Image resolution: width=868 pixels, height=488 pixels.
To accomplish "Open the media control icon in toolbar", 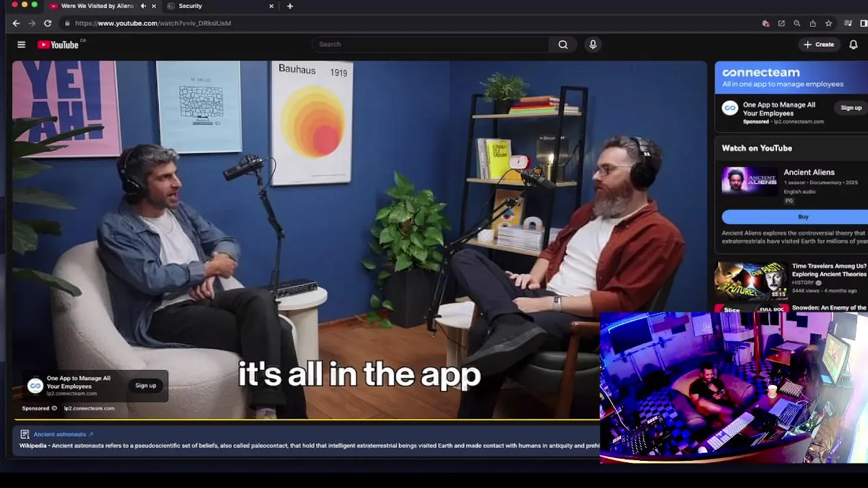I will pyautogui.click(x=848, y=23).
